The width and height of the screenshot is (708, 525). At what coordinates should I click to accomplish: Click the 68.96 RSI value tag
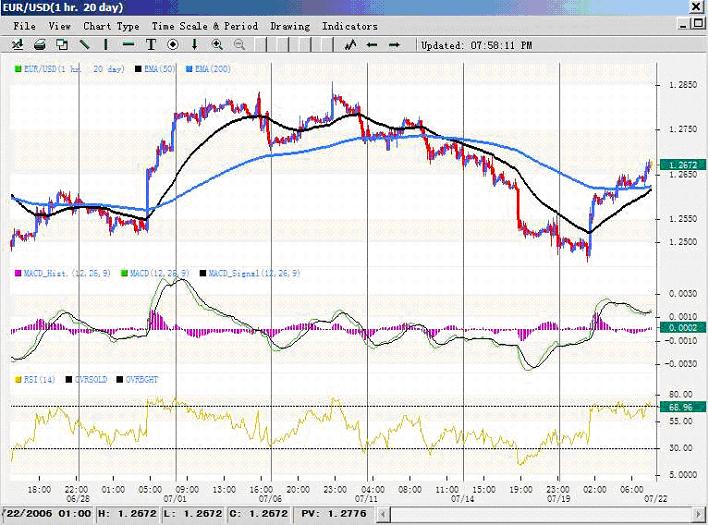click(x=683, y=407)
